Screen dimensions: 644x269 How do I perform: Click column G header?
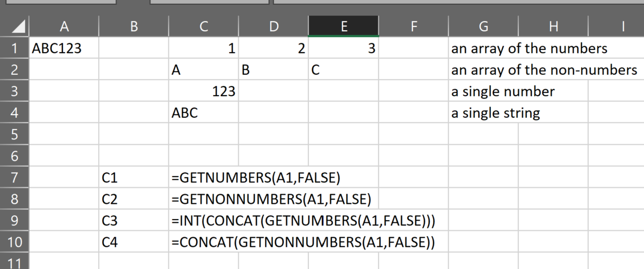point(483,26)
